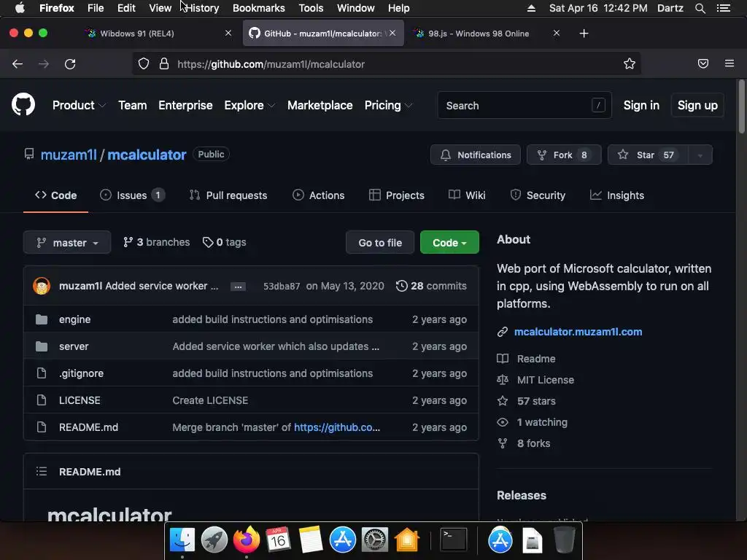This screenshot has height=560, width=747.
Task: Open the MIT License link in About
Action: tap(546, 379)
